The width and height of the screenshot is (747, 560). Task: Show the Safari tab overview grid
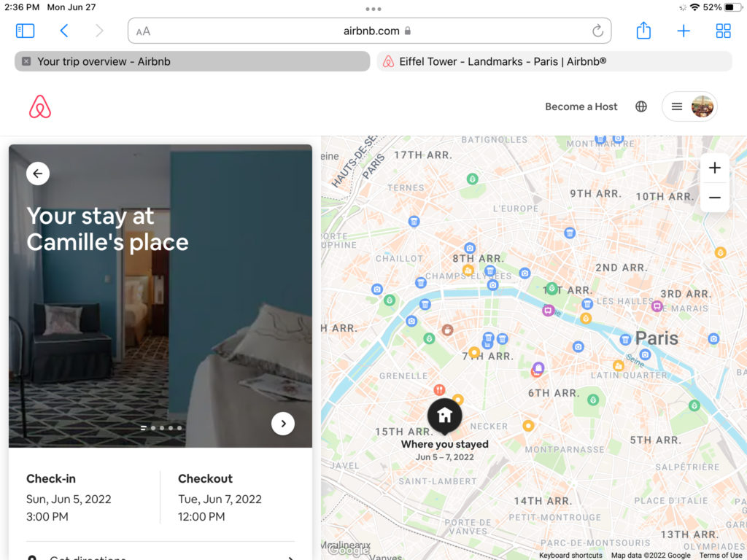(723, 31)
